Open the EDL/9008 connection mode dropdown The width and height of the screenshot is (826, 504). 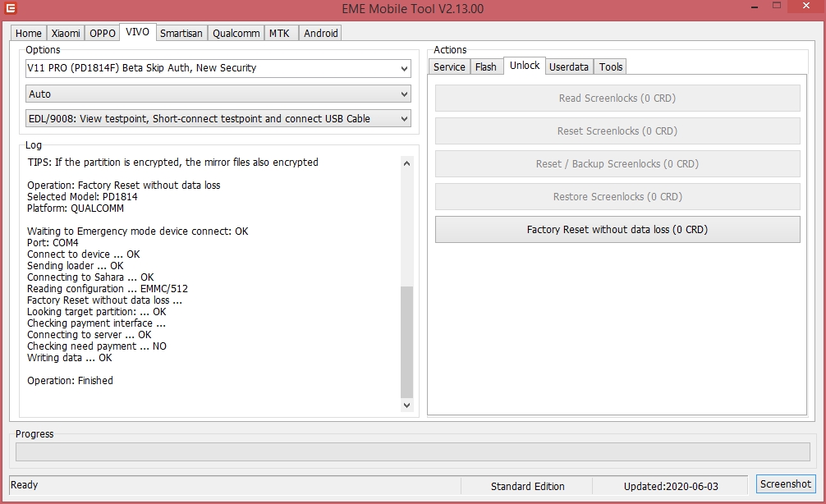tap(218, 118)
